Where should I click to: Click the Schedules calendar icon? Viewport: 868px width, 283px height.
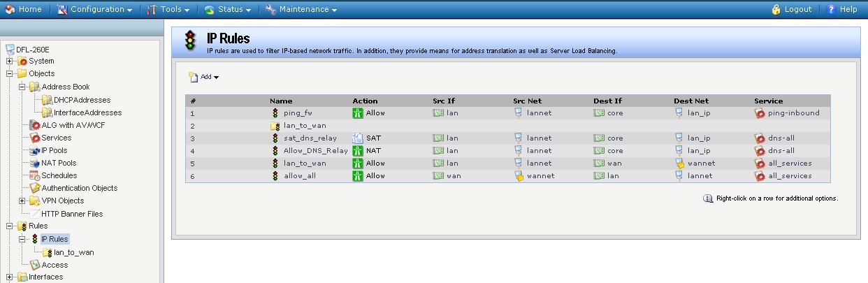[x=35, y=175]
